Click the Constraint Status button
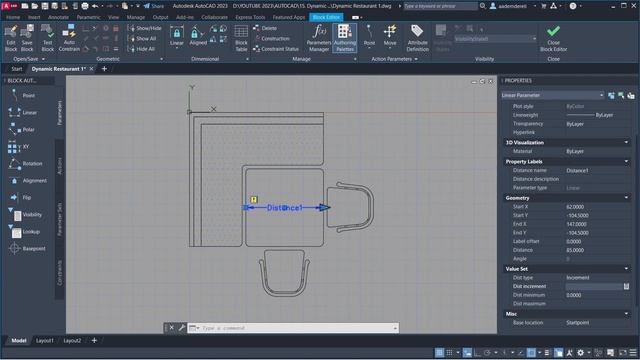Image resolution: width=640 pixels, height=360 pixels. 276,49
